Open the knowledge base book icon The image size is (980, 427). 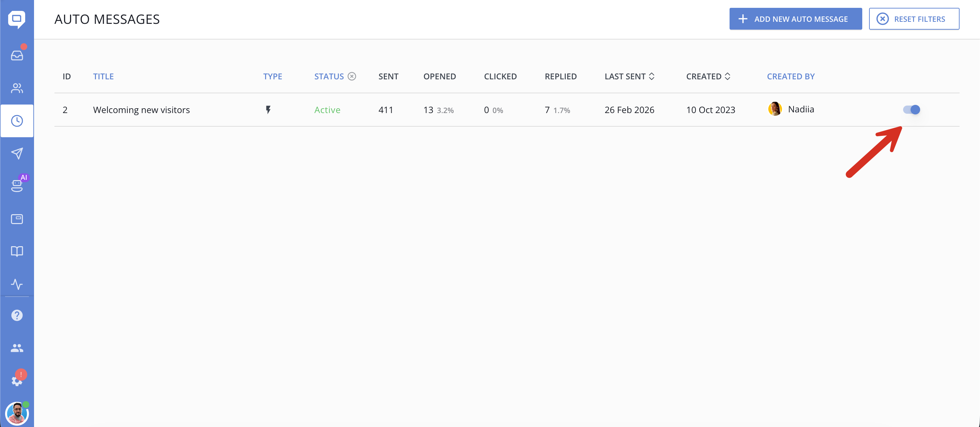[x=17, y=251]
